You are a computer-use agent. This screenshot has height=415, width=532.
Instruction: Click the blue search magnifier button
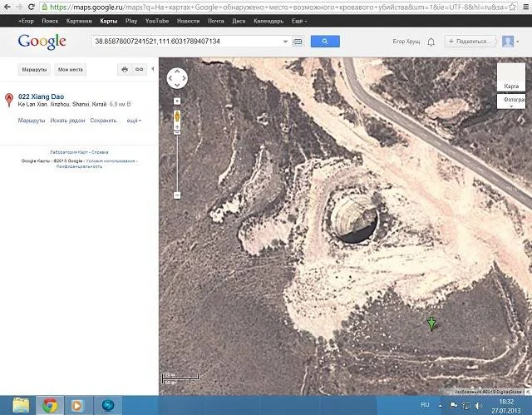tap(325, 42)
